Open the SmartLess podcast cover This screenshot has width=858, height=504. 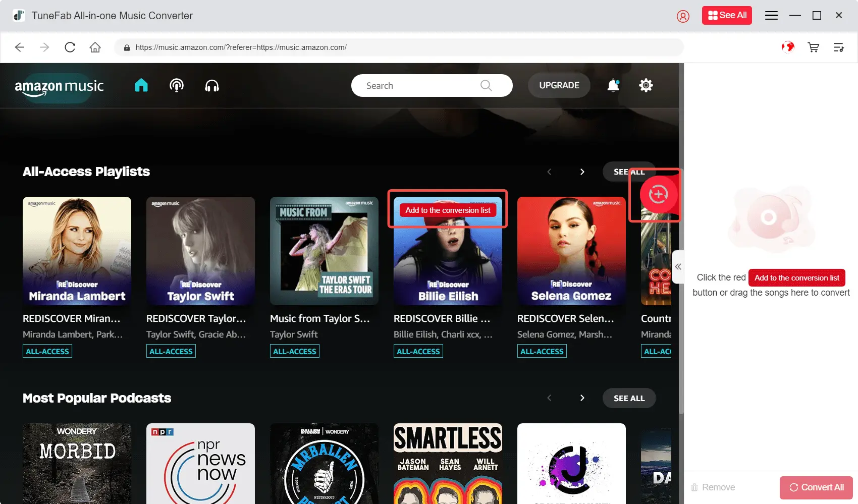point(448,464)
